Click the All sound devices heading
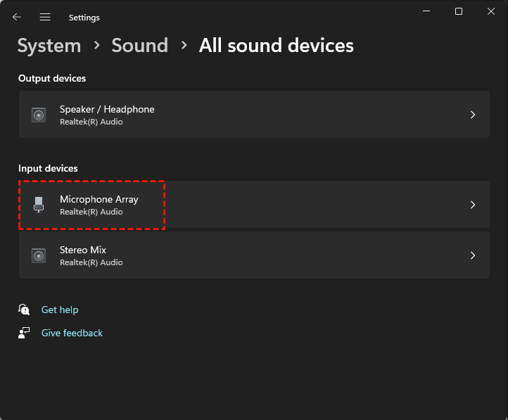The height and width of the screenshot is (420, 508). point(276,46)
